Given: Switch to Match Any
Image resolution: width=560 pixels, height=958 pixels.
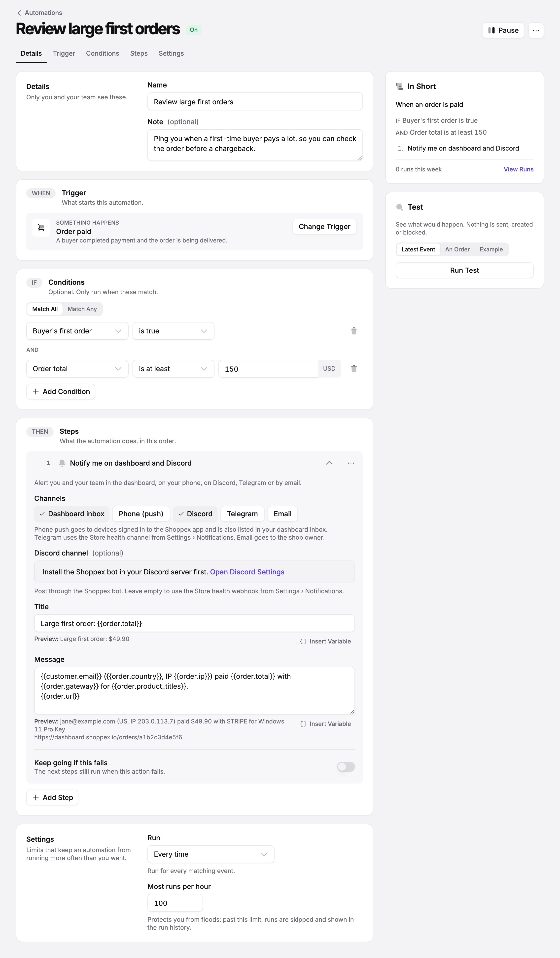Looking at the screenshot, I should 82,309.
